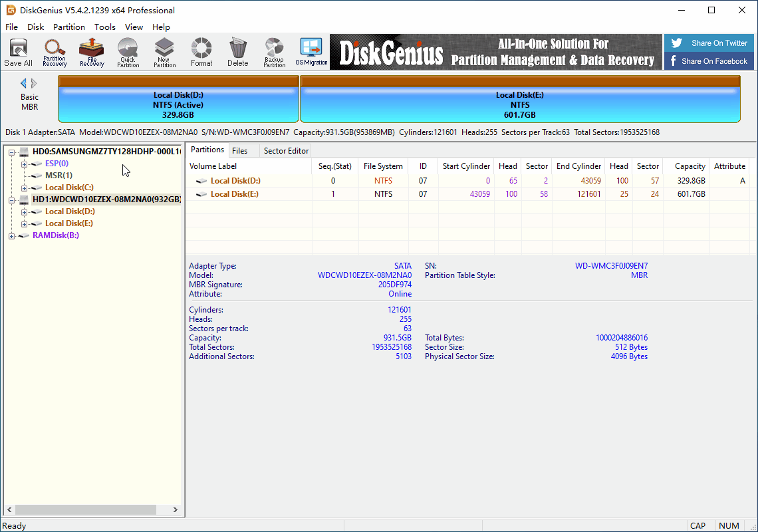Click the Save All toolbar icon
The width and height of the screenshot is (758, 532).
(x=19, y=53)
